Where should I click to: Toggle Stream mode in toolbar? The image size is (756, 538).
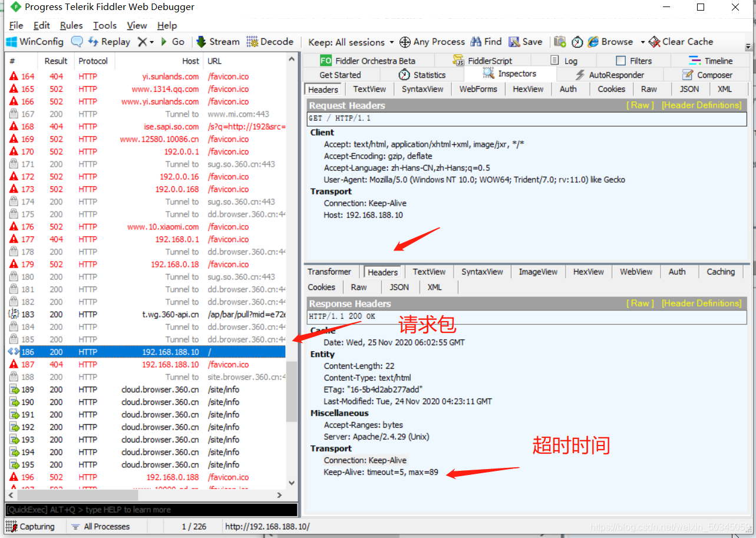click(x=217, y=42)
